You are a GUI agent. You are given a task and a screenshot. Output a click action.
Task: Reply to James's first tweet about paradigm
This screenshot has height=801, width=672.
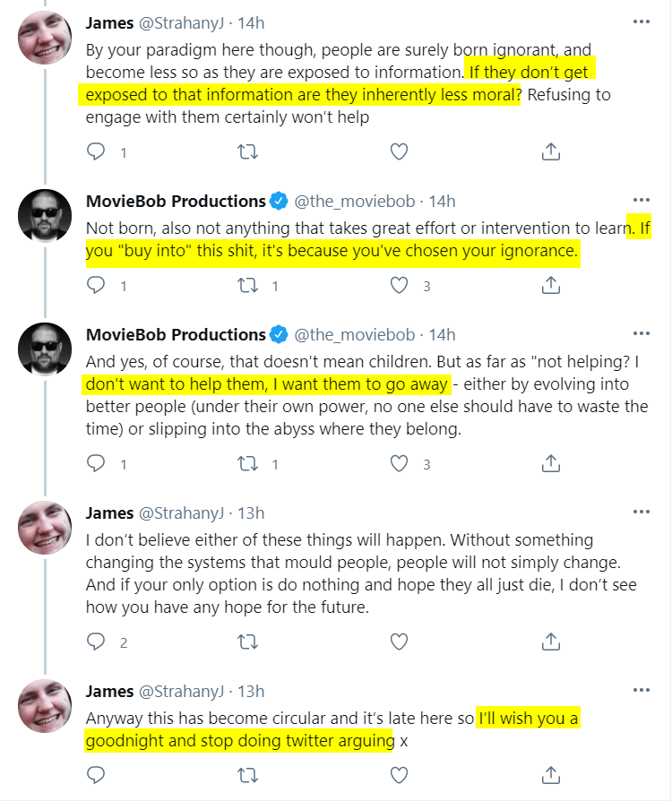[96, 151]
